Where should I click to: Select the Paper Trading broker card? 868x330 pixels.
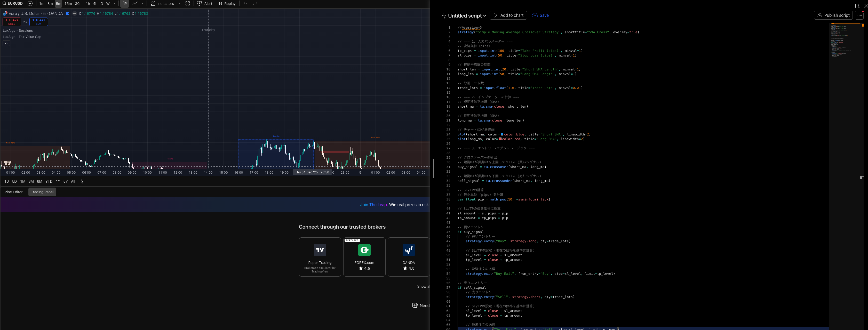point(320,257)
